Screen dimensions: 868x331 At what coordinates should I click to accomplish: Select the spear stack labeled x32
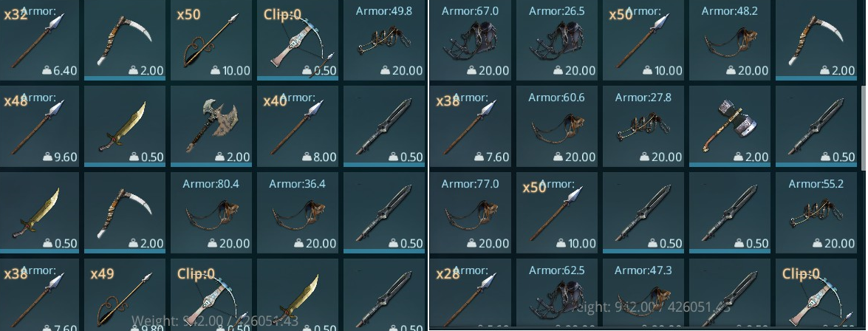(x=40, y=40)
